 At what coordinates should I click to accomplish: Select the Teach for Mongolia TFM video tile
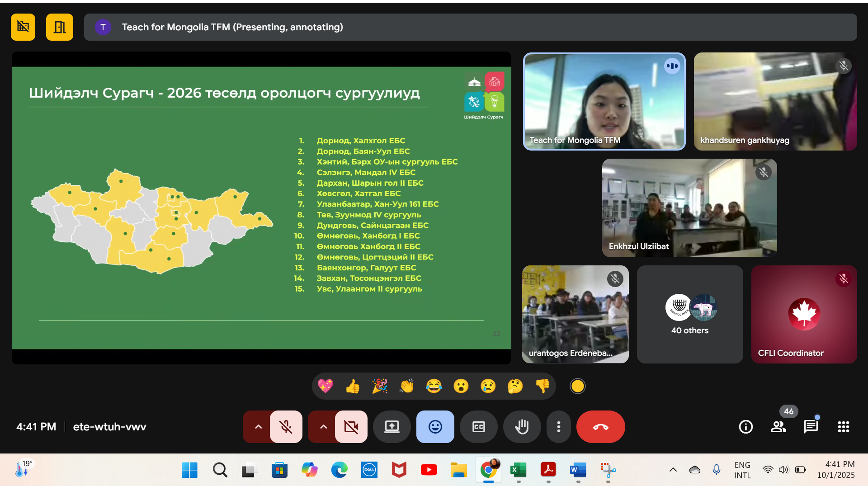click(x=604, y=102)
